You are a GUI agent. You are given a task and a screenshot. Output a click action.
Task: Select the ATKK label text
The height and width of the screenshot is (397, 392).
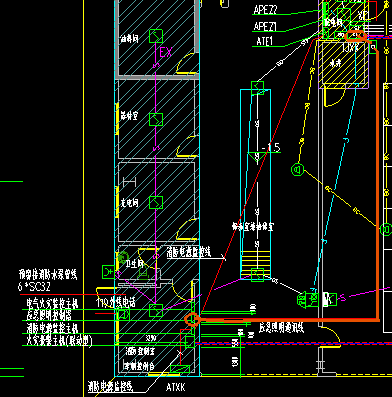tap(176, 387)
